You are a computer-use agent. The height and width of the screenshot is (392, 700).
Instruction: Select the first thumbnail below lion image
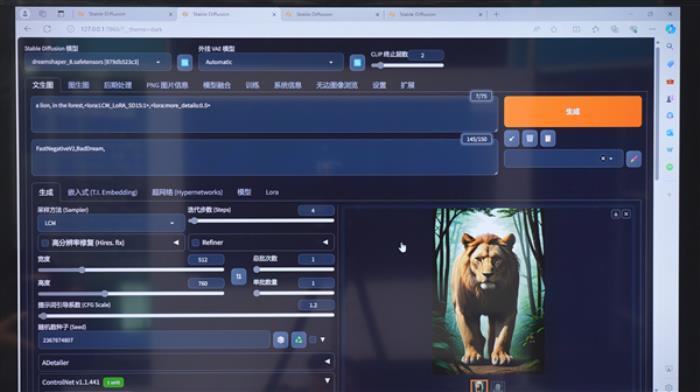tap(479, 385)
